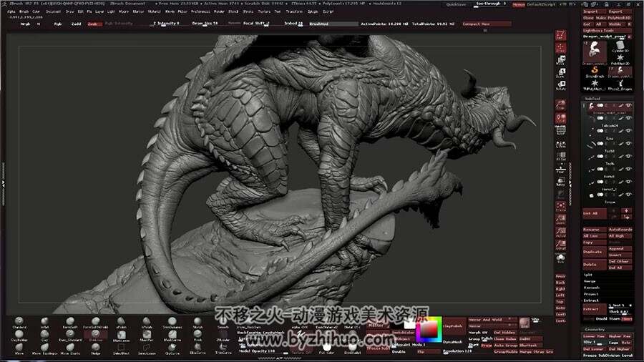
Task: Select the Standard brush
Action: tap(19, 323)
